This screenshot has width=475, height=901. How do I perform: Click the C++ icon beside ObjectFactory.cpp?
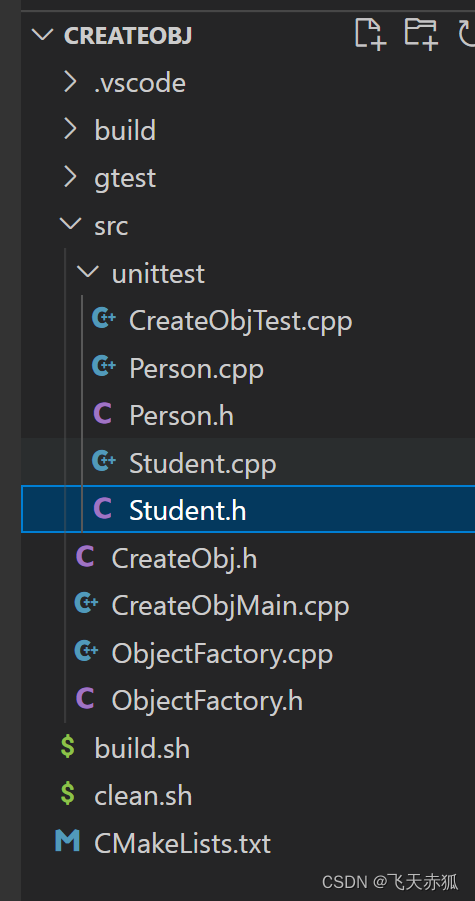(x=86, y=650)
